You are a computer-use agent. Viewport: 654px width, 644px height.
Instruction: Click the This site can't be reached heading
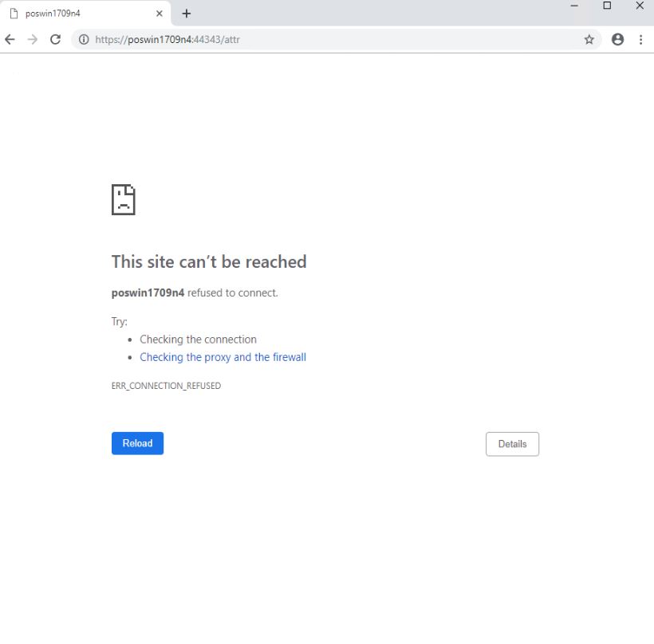coord(209,261)
